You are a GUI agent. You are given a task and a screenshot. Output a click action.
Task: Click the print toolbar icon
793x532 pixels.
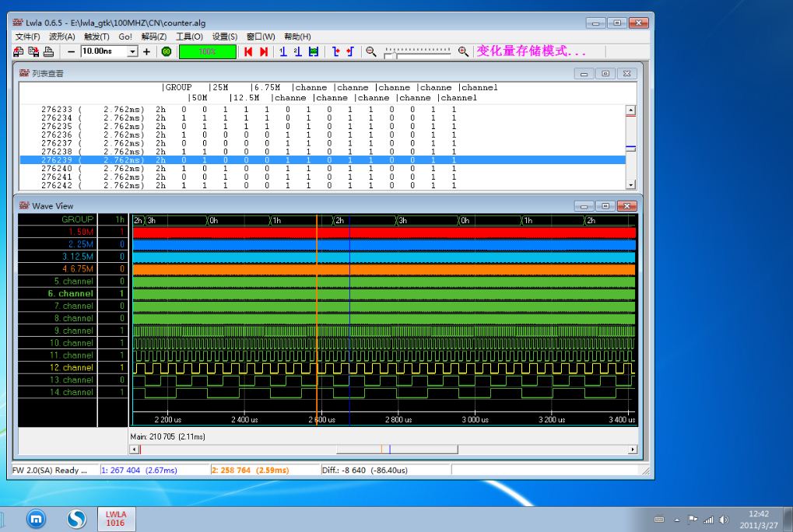coord(48,51)
